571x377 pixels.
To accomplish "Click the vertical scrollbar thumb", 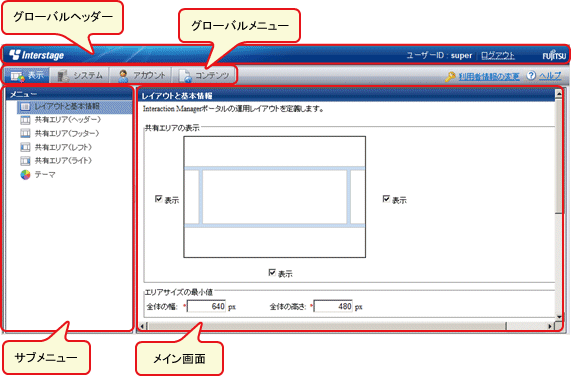I will [559, 156].
